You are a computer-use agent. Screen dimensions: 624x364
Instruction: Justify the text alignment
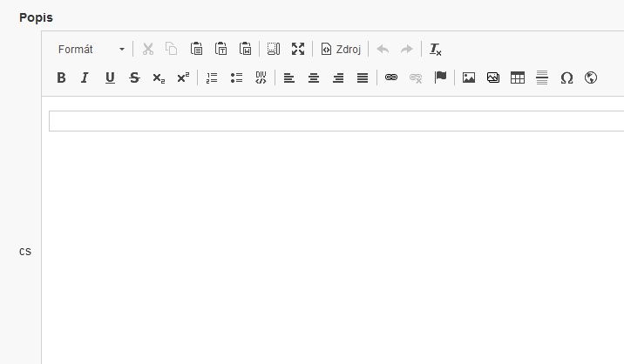tap(363, 78)
